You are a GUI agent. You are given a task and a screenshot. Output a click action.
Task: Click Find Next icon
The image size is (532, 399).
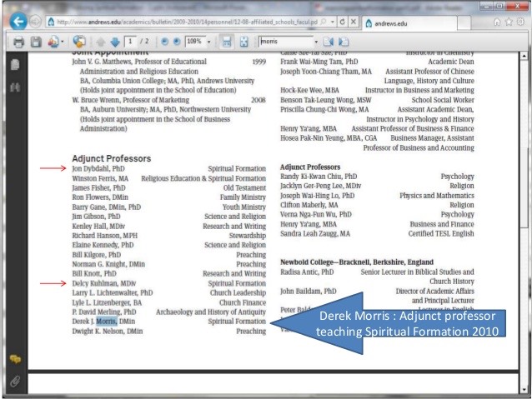click(344, 42)
